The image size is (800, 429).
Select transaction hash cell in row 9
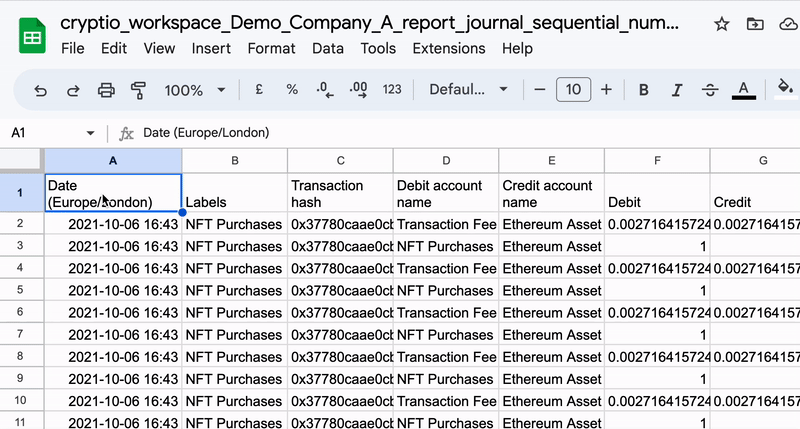tap(340, 378)
